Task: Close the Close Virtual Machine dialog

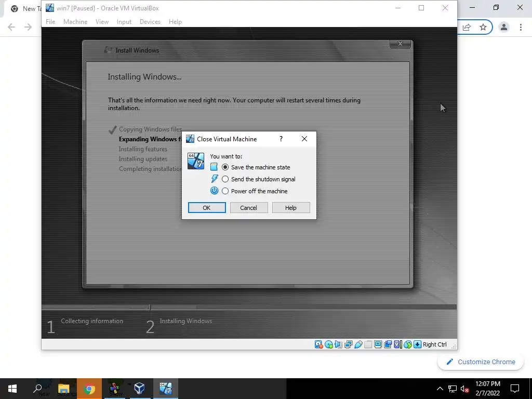Action: point(304,139)
